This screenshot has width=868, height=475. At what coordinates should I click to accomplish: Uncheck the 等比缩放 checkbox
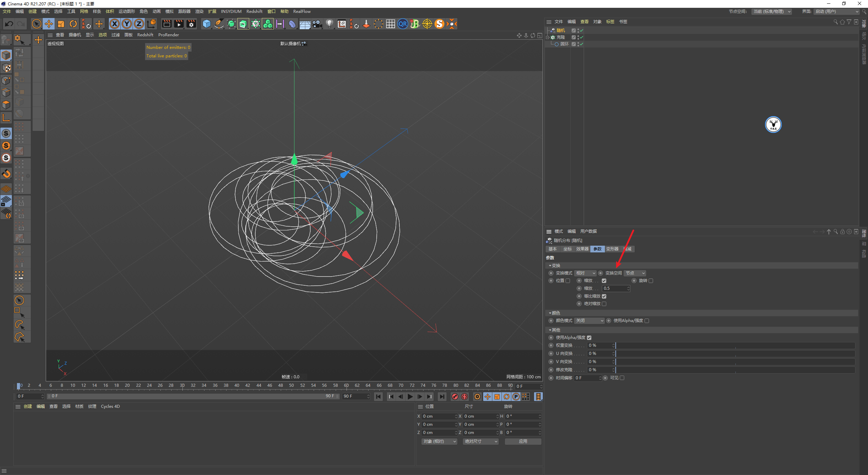[x=604, y=296]
